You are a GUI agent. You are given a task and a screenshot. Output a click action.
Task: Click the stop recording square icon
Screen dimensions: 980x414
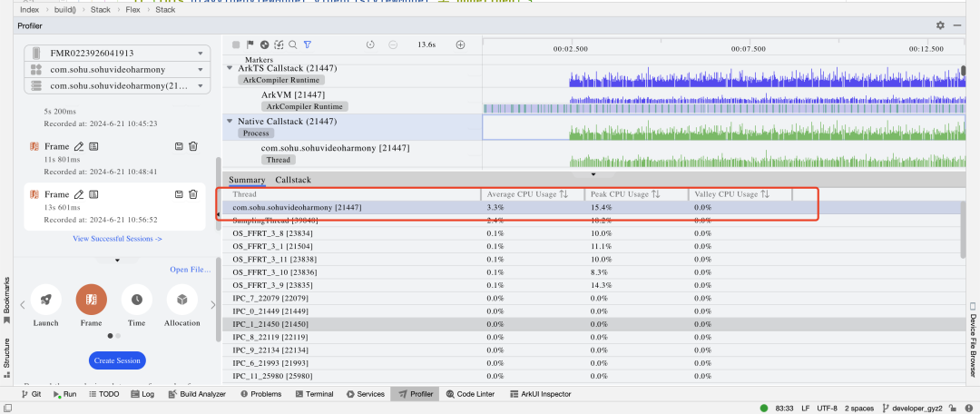click(x=236, y=44)
